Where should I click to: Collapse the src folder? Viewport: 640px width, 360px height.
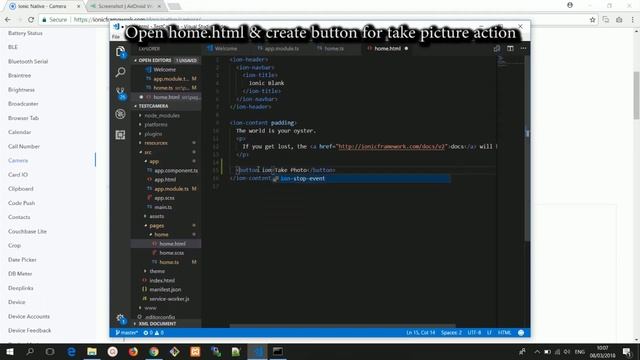147,152
